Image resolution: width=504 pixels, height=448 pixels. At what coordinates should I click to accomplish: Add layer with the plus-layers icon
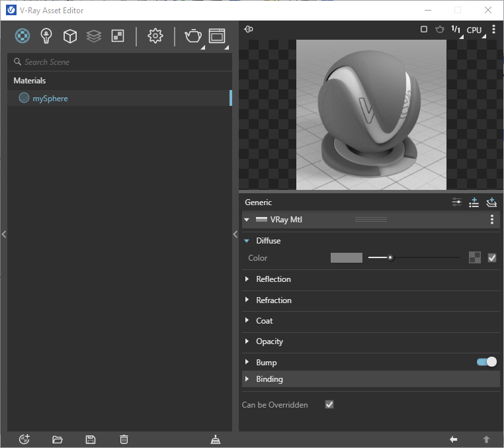click(491, 202)
